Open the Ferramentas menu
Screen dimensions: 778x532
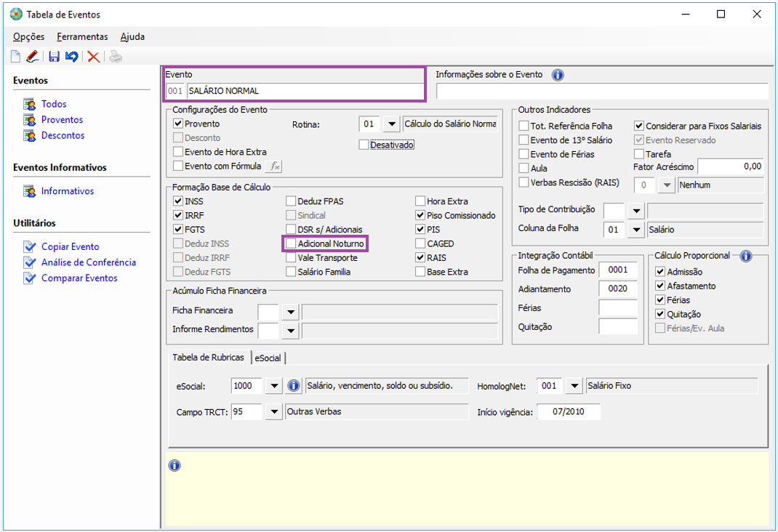[x=82, y=36]
